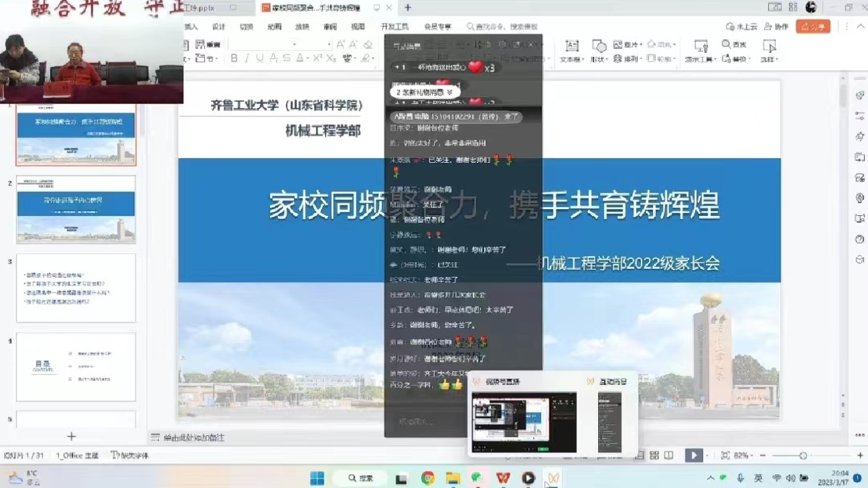Open the Arrange (排列) dropdown
Image resolution: width=868 pixels, height=488 pixels.
pyautogui.click(x=627, y=59)
